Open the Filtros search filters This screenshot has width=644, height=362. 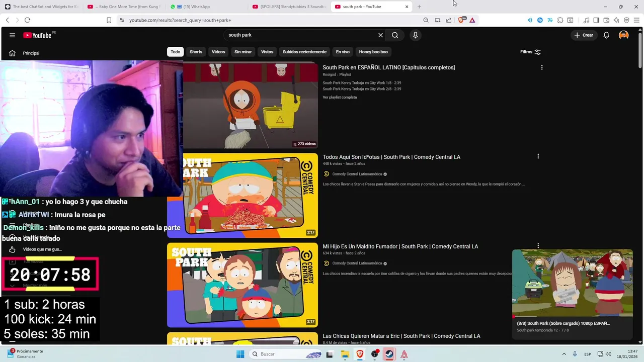pos(530,52)
